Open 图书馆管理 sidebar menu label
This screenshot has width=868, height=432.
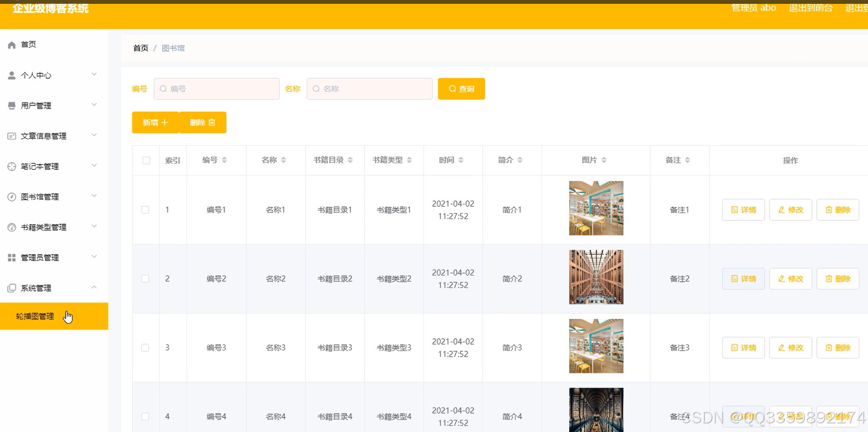tap(40, 197)
